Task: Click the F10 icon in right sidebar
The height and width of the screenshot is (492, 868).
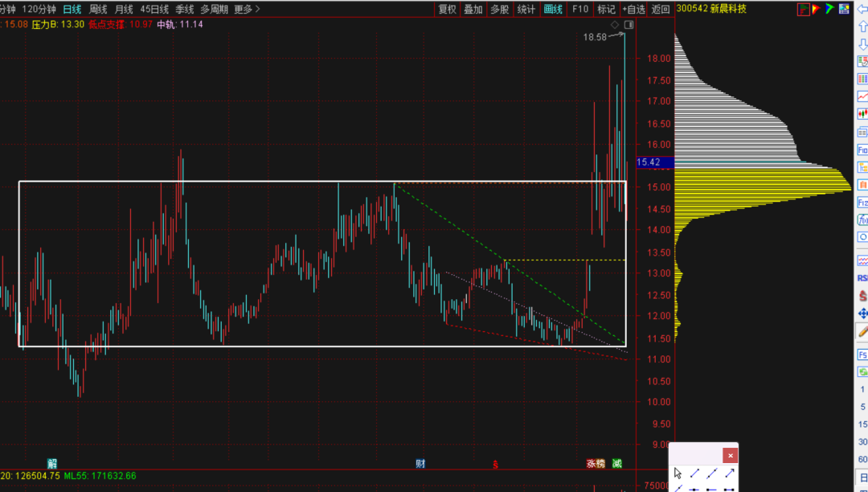Action: tap(862, 150)
